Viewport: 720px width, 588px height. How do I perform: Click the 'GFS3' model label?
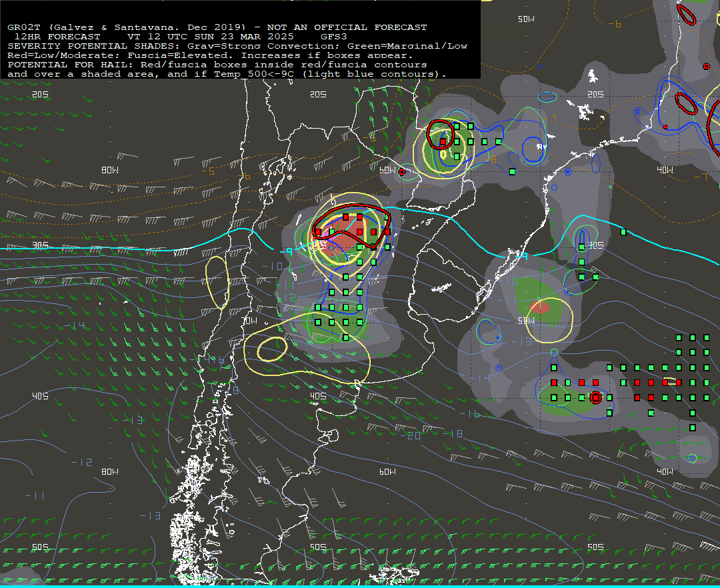point(334,36)
